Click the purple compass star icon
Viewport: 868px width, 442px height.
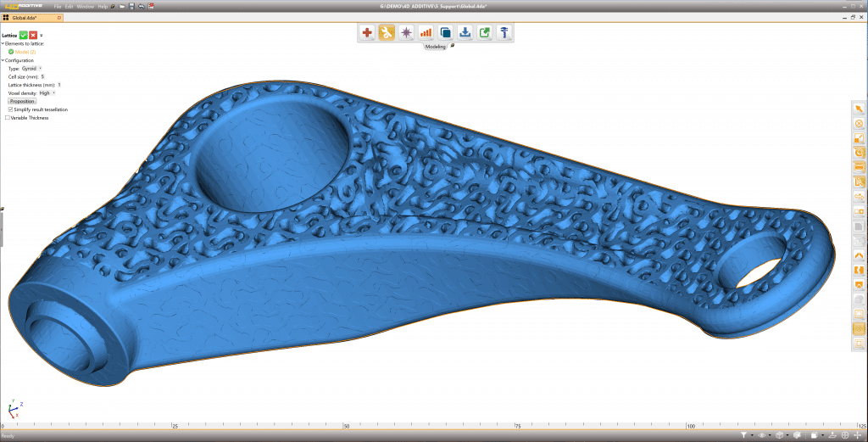click(x=406, y=33)
